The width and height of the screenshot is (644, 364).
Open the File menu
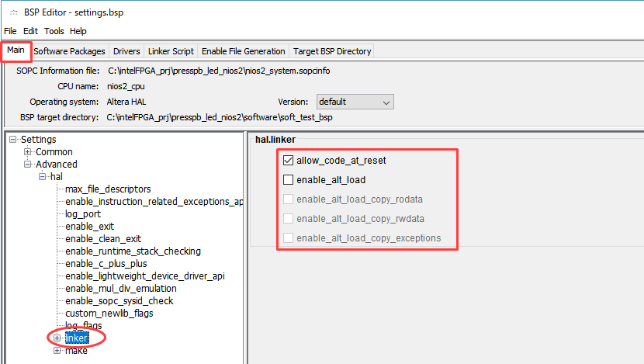(x=10, y=31)
